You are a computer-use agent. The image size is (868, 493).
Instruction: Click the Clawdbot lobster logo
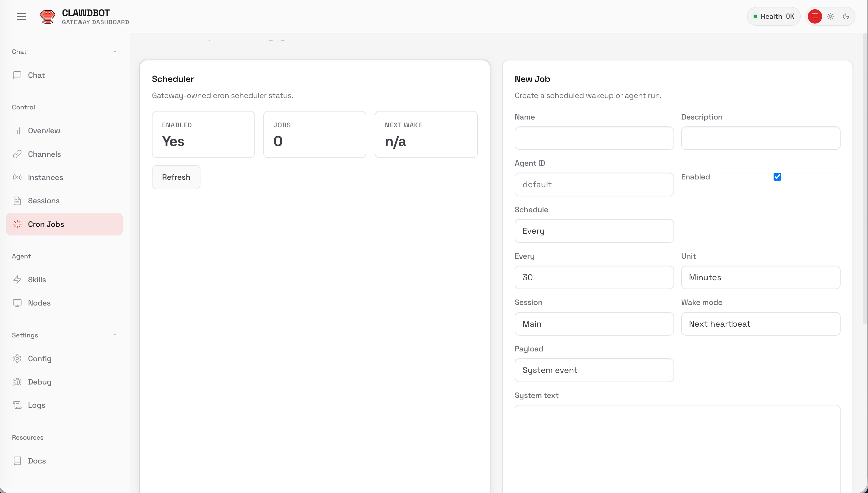(47, 16)
